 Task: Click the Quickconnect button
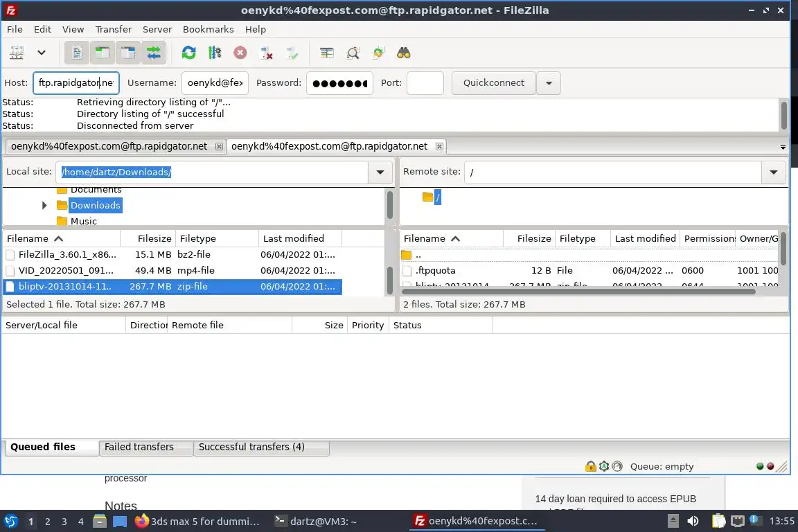coord(494,83)
